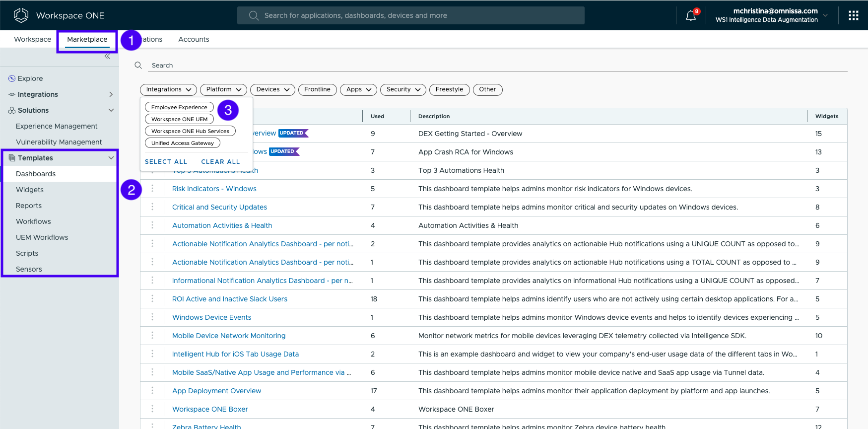Viewport: 868px width, 429px height.
Task: Click the Explore compass icon
Action: pos(12,78)
